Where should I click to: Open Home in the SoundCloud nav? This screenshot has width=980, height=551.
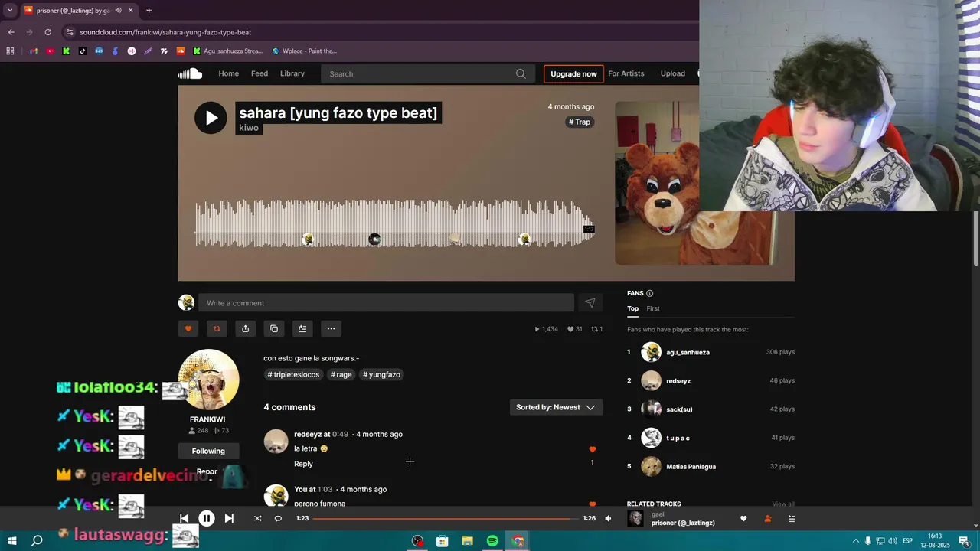point(228,73)
